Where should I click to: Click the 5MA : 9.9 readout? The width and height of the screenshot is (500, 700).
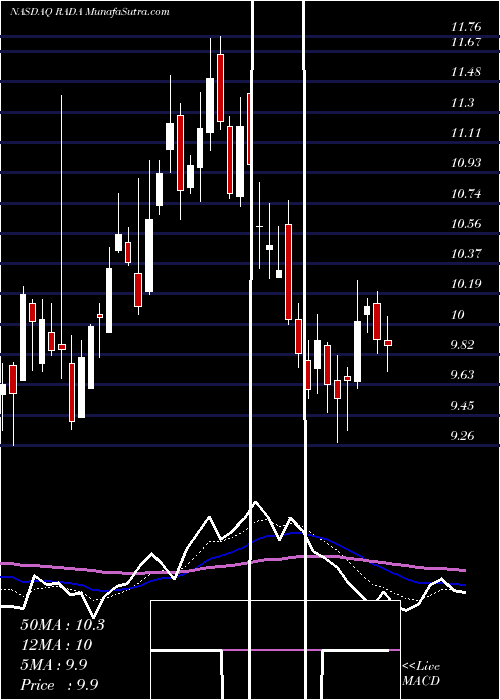pos(56,664)
